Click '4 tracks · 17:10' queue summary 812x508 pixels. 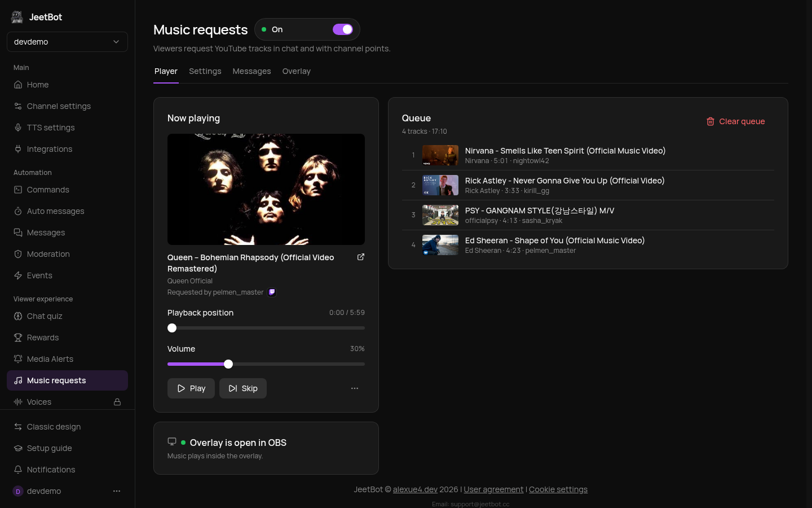425,132
